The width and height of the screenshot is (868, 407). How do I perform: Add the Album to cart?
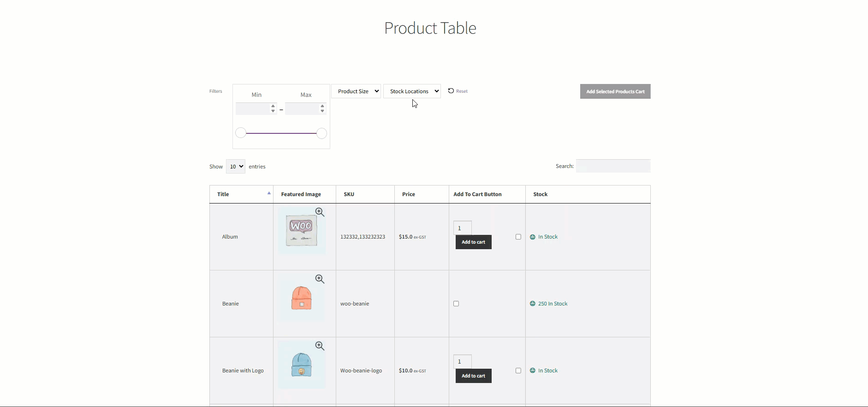click(x=473, y=242)
